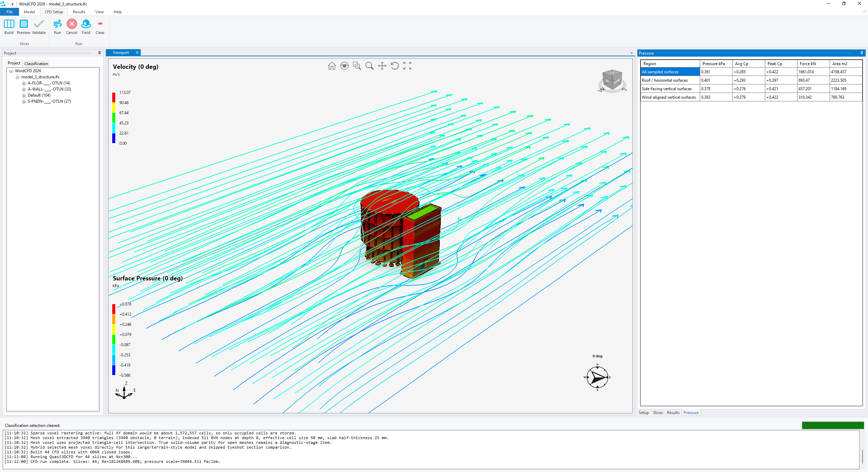
Task: Click the rotate view icon
Action: 395,66
